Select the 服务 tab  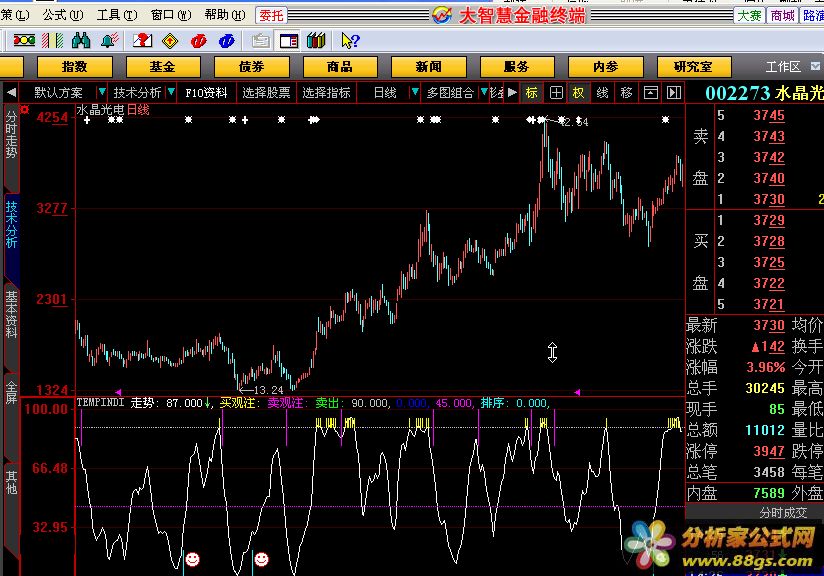[517, 67]
